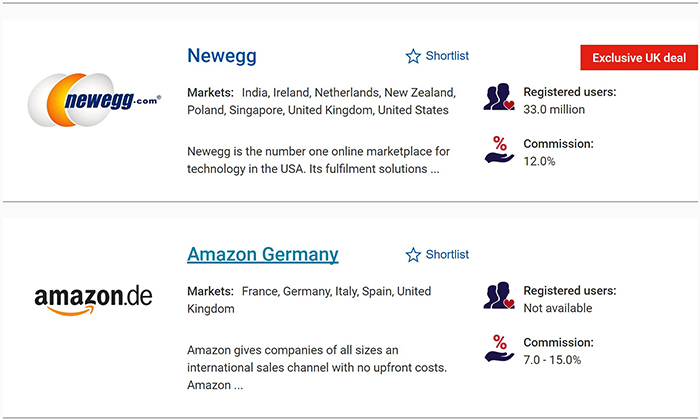Click the red Exclusive UK deal badge
The width and height of the screenshot is (700, 419).
point(639,58)
